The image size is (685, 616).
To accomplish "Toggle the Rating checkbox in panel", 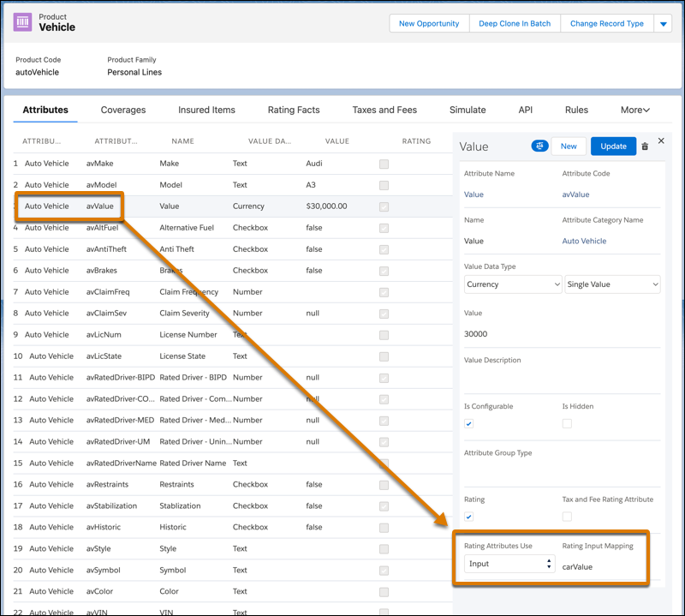I will click(x=468, y=517).
